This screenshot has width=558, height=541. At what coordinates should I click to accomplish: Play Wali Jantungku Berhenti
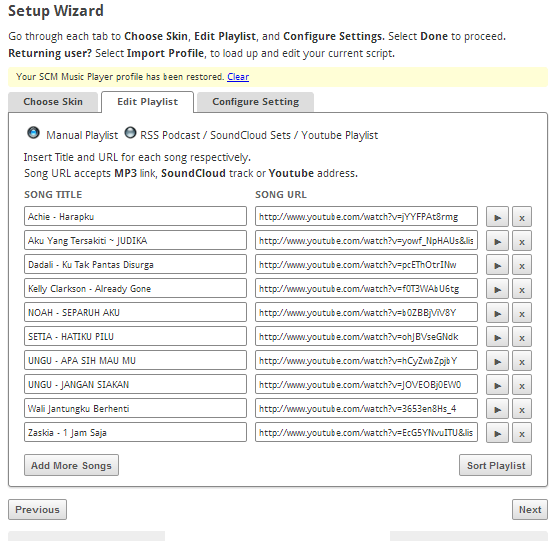click(497, 409)
